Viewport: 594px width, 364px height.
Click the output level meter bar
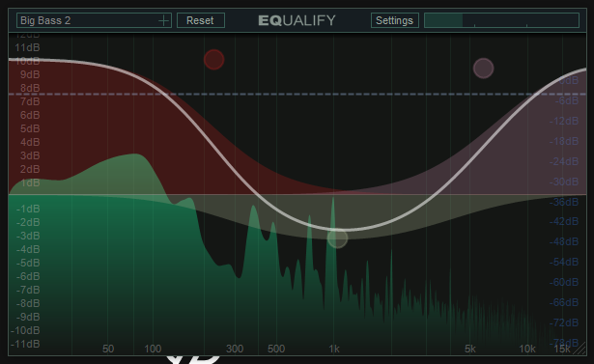(x=501, y=20)
